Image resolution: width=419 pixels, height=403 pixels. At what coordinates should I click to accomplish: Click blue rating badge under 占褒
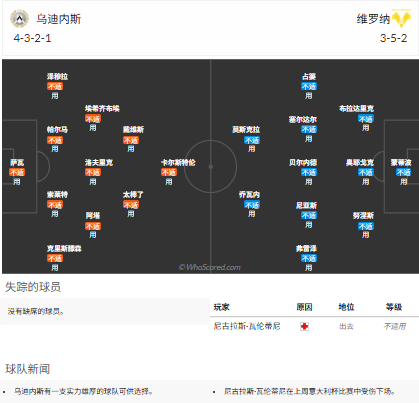pyautogui.click(x=309, y=86)
